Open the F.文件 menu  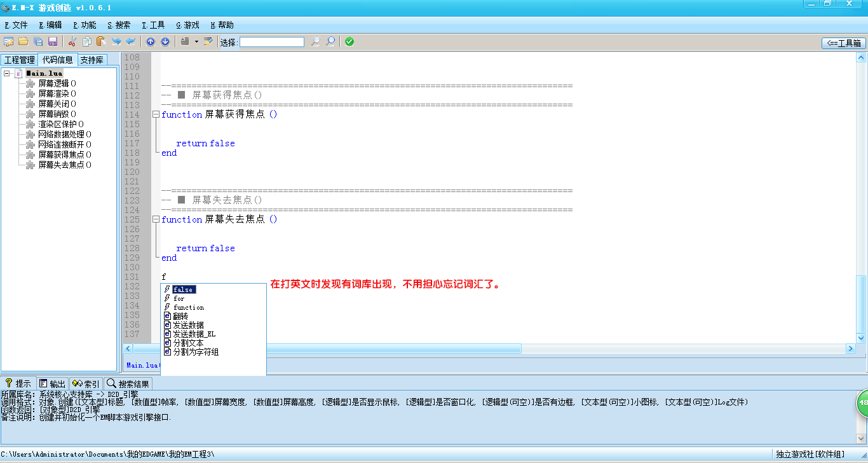pos(16,25)
